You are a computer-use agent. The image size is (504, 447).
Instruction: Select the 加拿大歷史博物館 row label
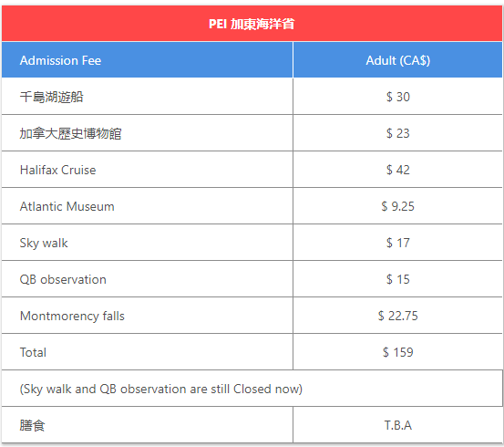[x=70, y=133]
